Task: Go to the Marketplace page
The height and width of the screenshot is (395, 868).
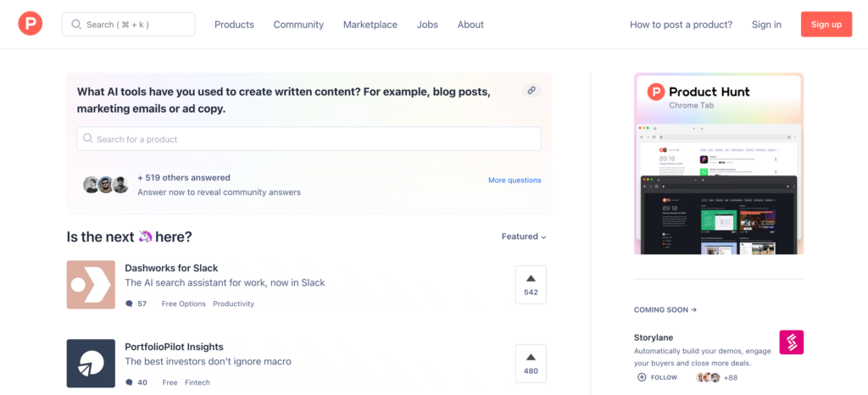Action: tap(370, 25)
